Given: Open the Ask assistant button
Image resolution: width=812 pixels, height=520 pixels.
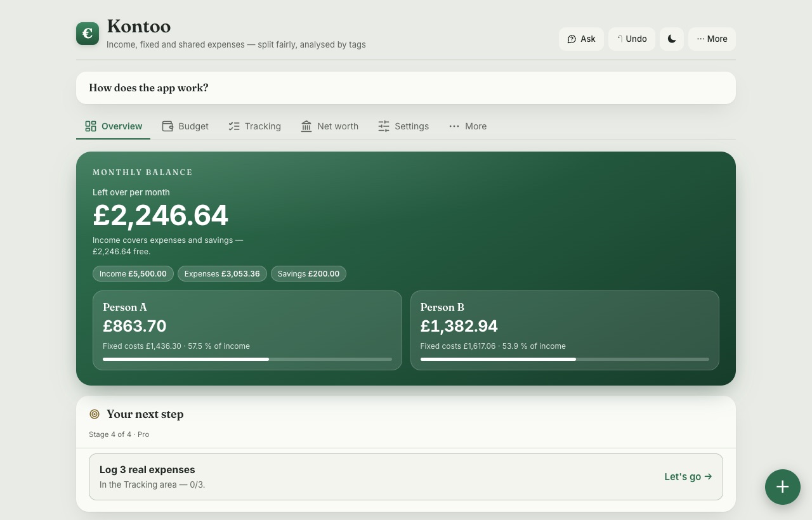Looking at the screenshot, I should click(x=581, y=39).
